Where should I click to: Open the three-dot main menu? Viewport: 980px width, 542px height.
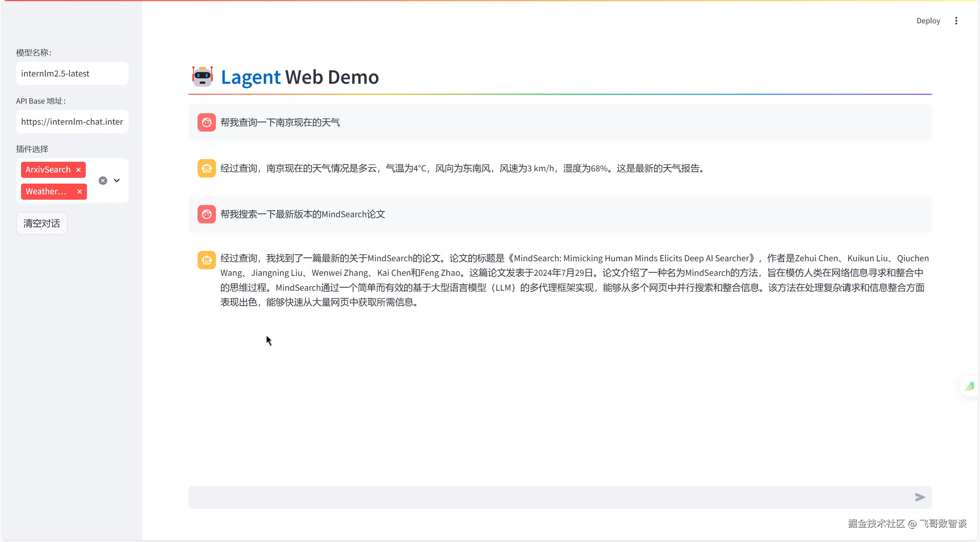point(956,21)
